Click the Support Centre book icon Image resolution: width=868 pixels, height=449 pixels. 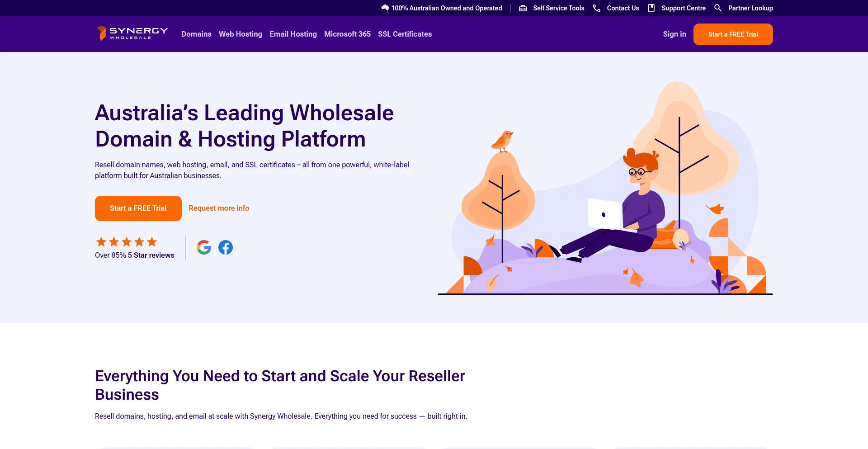tap(651, 8)
